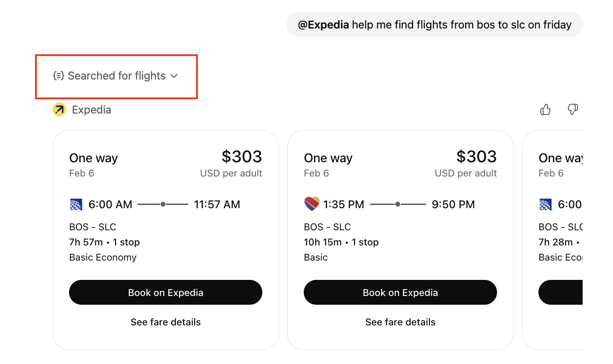See fare details for the Southwest flight
613x364 pixels.
(x=400, y=322)
